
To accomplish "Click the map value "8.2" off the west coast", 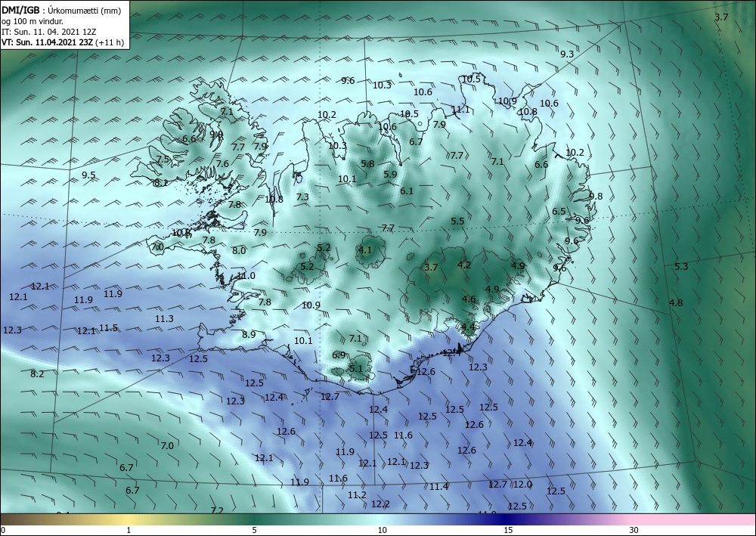I will tap(37, 373).
